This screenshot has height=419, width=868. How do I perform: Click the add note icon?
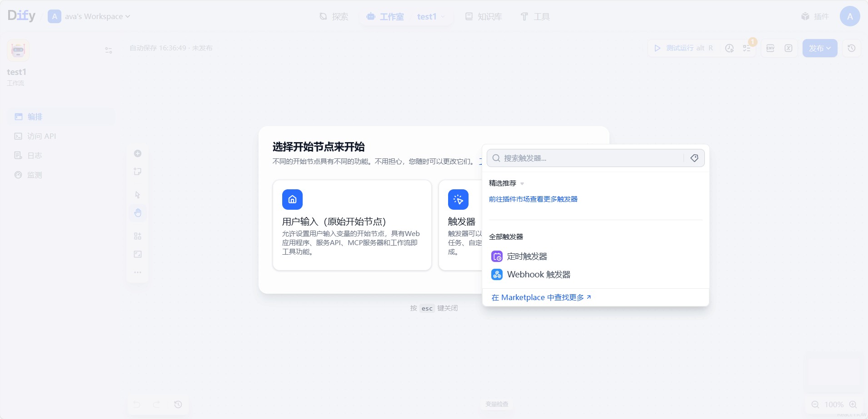point(138,172)
